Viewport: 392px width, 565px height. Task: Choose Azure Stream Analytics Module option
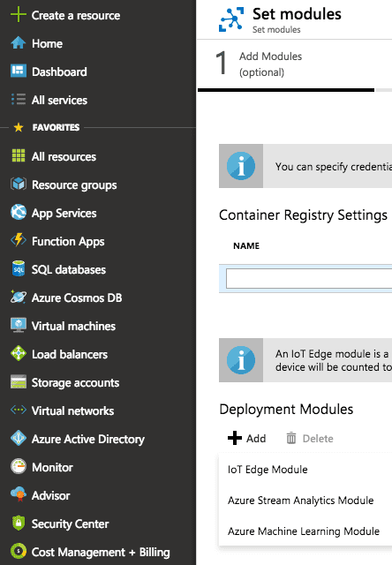click(301, 501)
